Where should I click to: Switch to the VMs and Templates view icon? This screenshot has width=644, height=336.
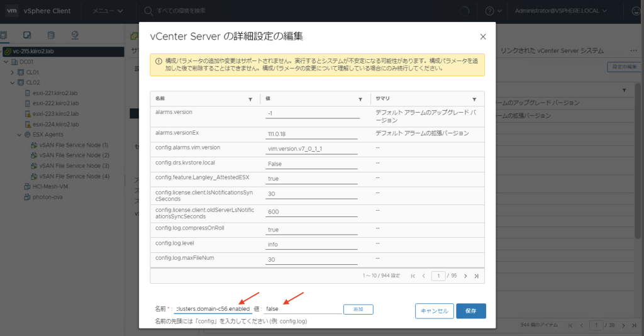pos(27,35)
